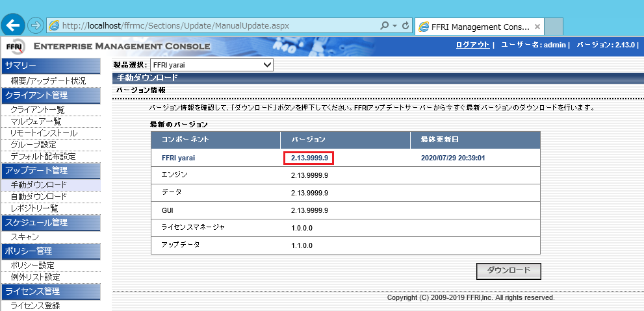Image resolution: width=644 pixels, height=311 pixels.
Task: Click the ユーザー名: admin text in header
Action: coord(534,45)
